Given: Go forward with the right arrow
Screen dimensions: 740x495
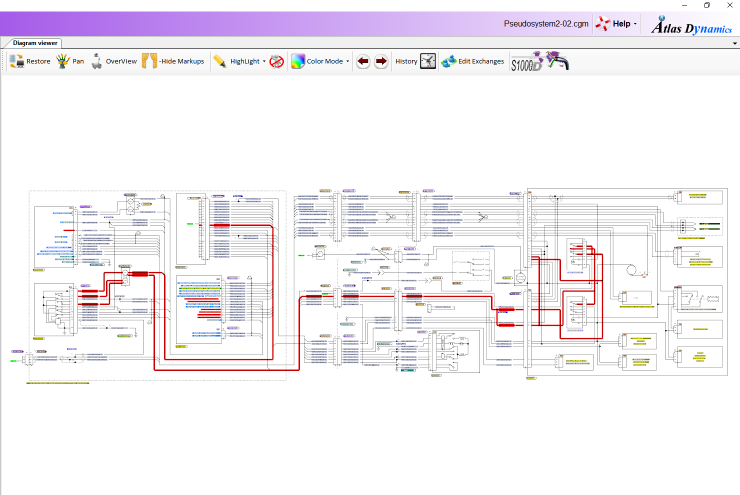Looking at the screenshot, I should [381, 61].
